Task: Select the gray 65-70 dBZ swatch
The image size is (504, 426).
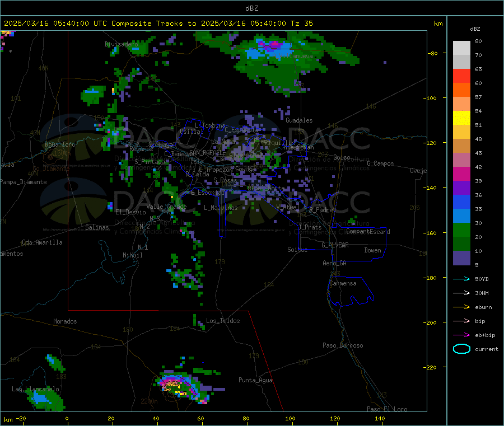Action: click(x=461, y=62)
